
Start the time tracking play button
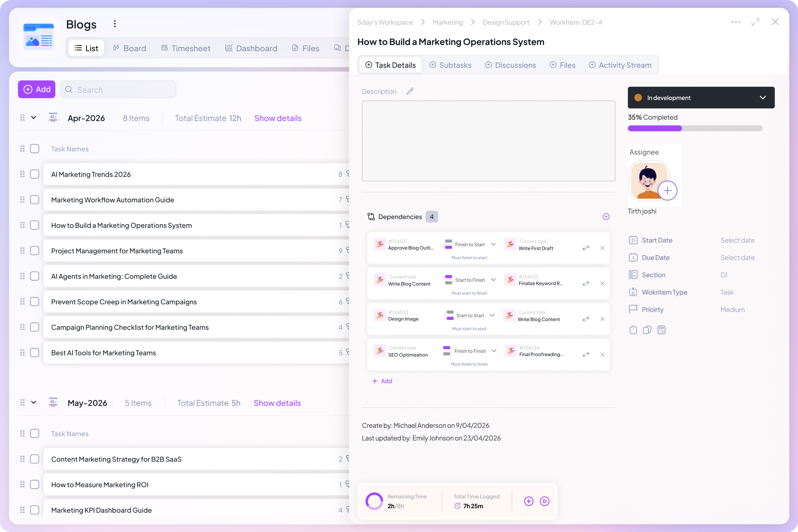[x=544, y=501]
